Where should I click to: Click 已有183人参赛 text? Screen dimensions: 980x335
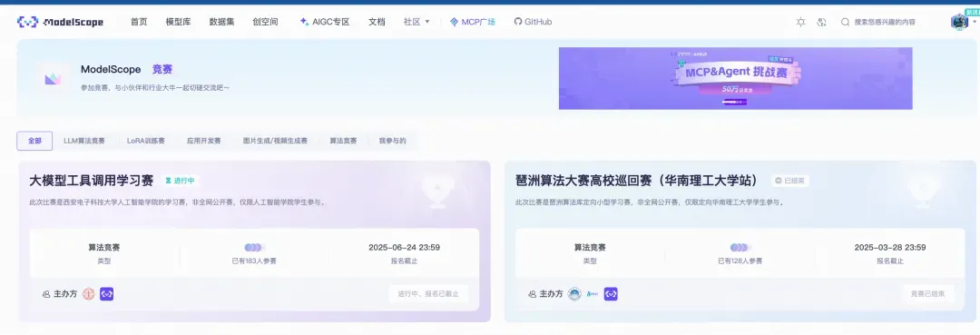point(254,261)
